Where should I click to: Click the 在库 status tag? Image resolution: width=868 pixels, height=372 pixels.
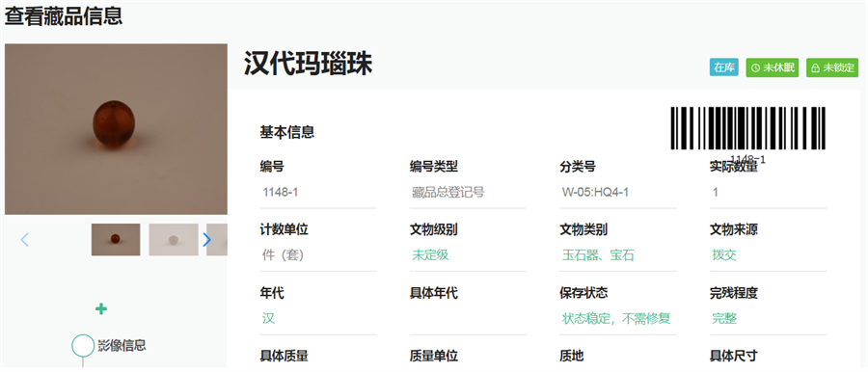tap(724, 67)
